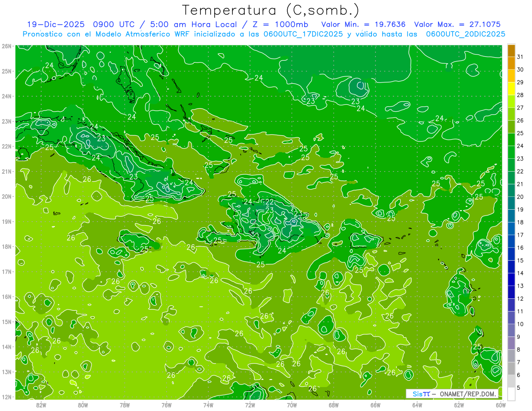
Task: Click the teal color band between 19 and 20
Action: (511, 203)
